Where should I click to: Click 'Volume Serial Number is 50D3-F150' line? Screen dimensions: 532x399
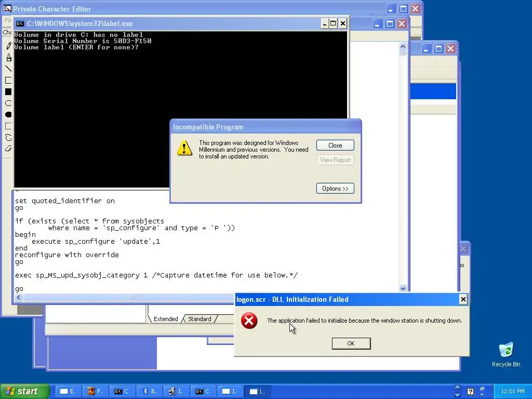[x=83, y=41]
